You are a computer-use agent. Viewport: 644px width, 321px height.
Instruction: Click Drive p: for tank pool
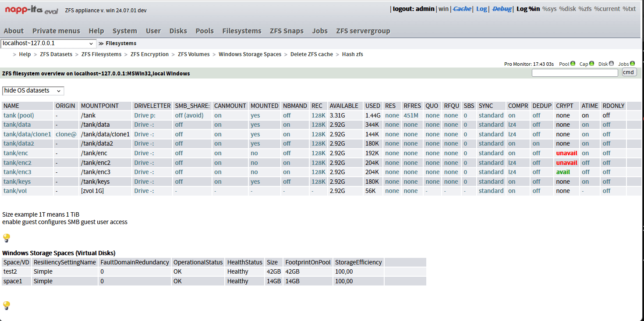(145, 115)
